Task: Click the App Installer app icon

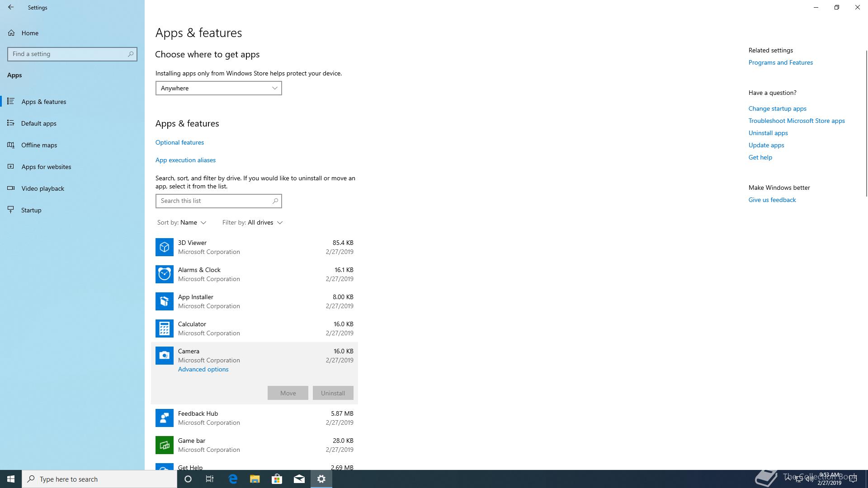Action: pyautogui.click(x=165, y=301)
